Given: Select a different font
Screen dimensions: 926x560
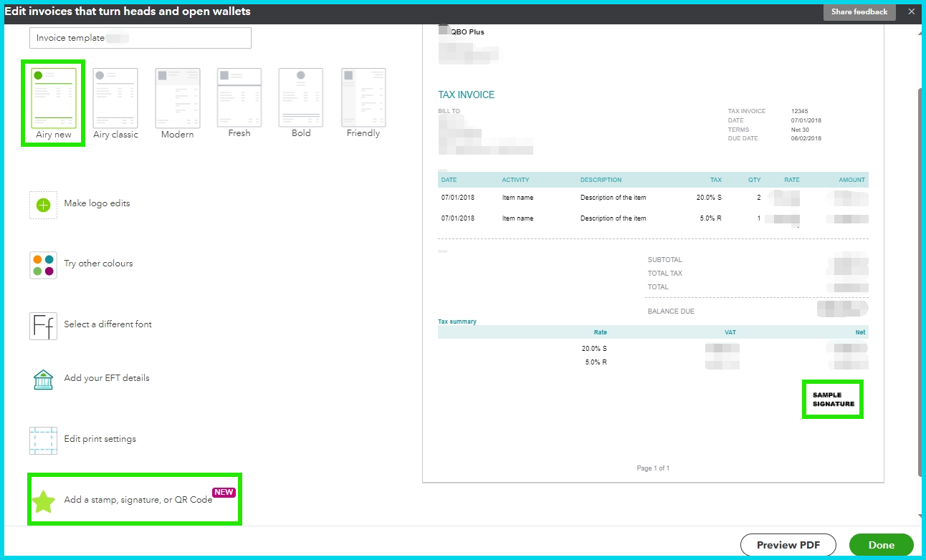Looking at the screenshot, I should click(x=108, y=324).
